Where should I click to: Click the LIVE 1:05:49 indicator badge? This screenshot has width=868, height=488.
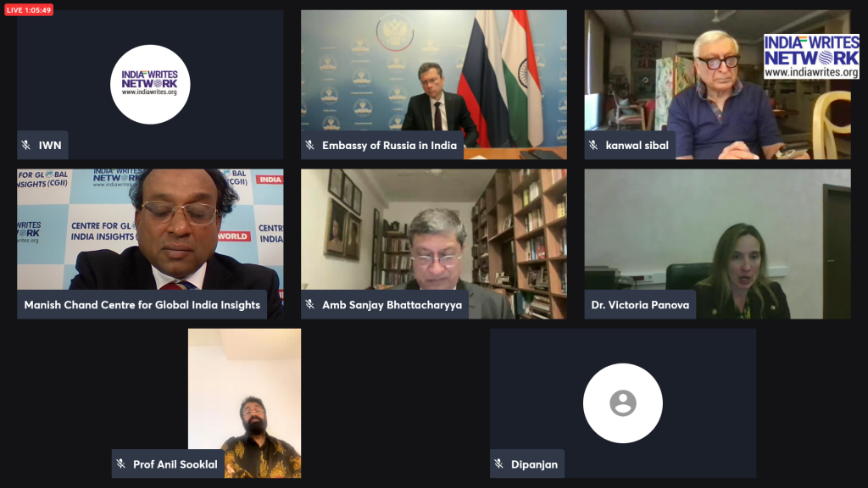29,10
